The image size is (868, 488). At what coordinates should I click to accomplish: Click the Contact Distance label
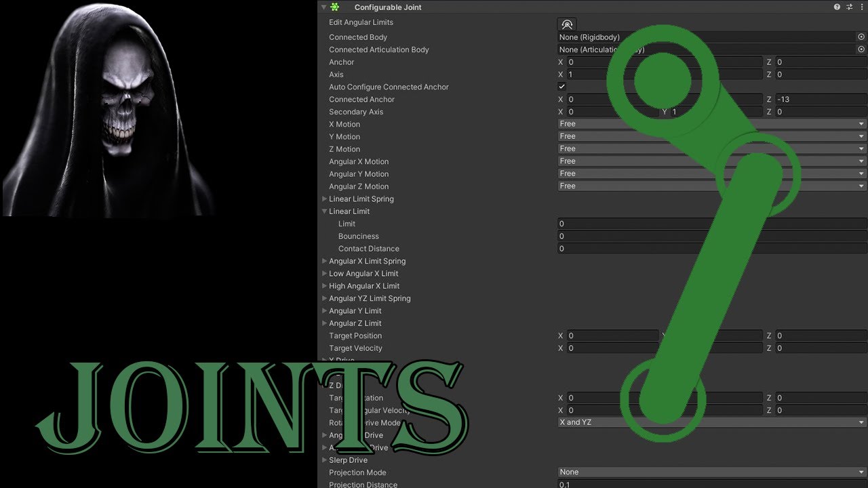tap(369, 249)
